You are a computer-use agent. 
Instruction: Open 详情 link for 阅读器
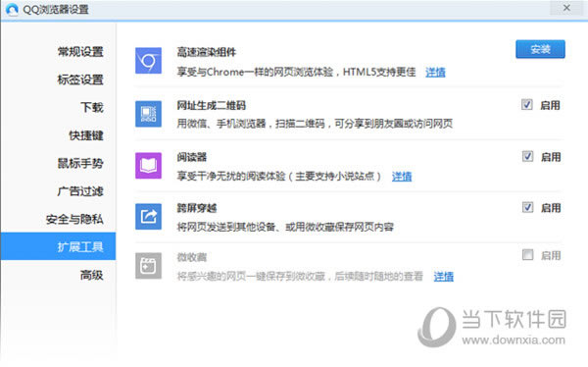pyautogui.click(x=402, y=177)
